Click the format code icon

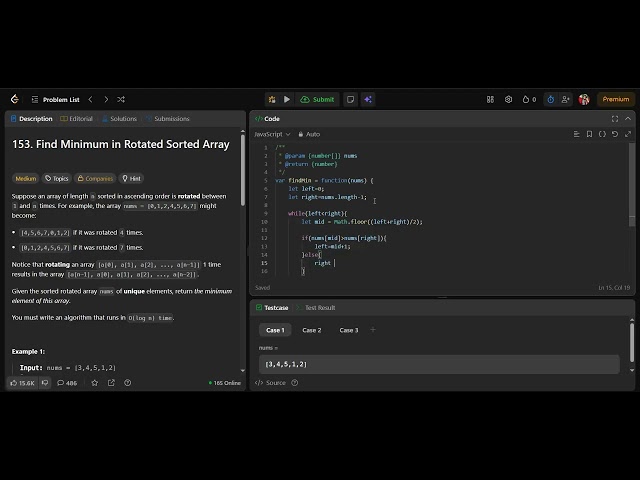pyautogui.click(x=576, y=134)
